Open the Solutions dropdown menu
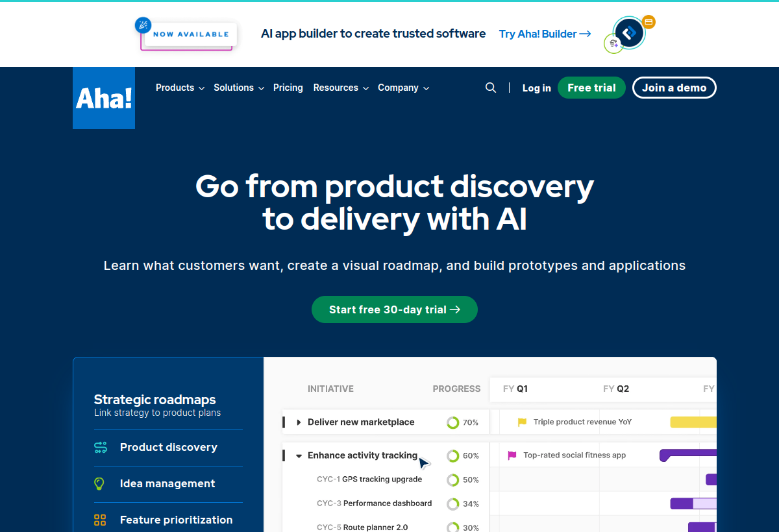The height and width of the screenshot is (532, 779). 239,88
